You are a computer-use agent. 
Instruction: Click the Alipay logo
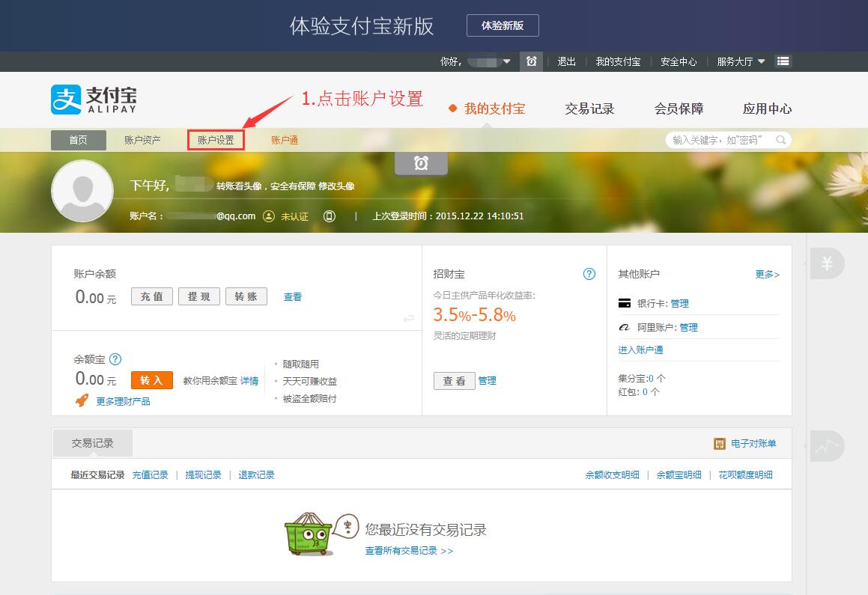[x=94, y=100]
